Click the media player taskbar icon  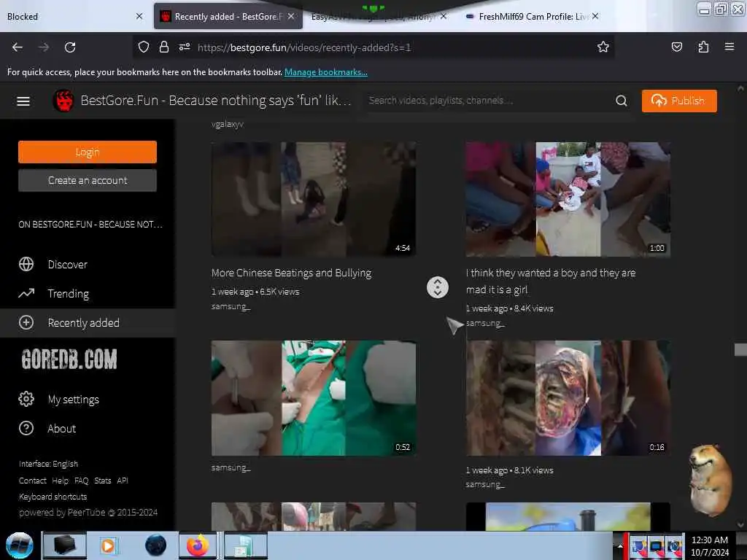click(108, 545)
